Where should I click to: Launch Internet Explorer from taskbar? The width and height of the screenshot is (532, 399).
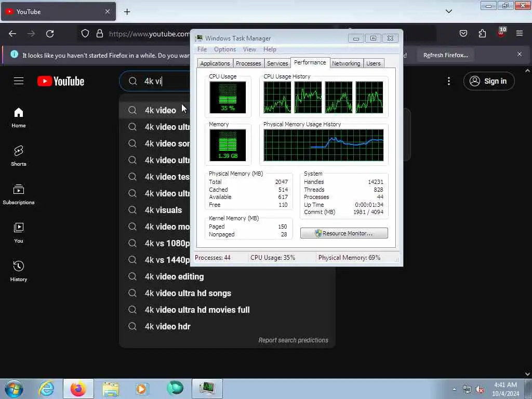tap(46, 389)
